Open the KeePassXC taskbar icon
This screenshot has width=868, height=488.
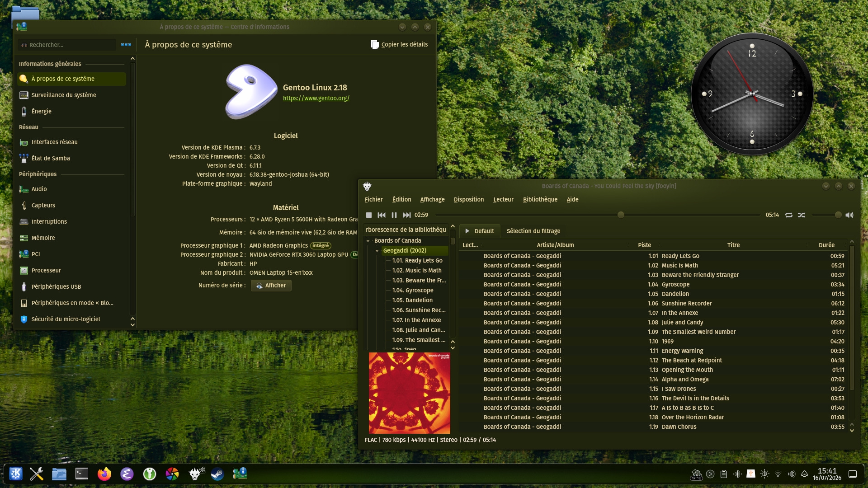(x=150, y=474)
